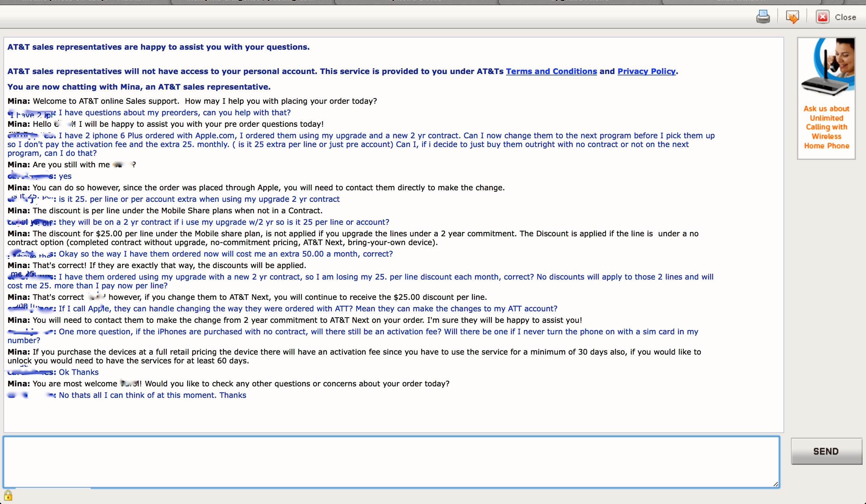The height and width of the screenshot is (504, 866).
Task: Open the Privacy Policy link
Action: click(x=646, y=71)
